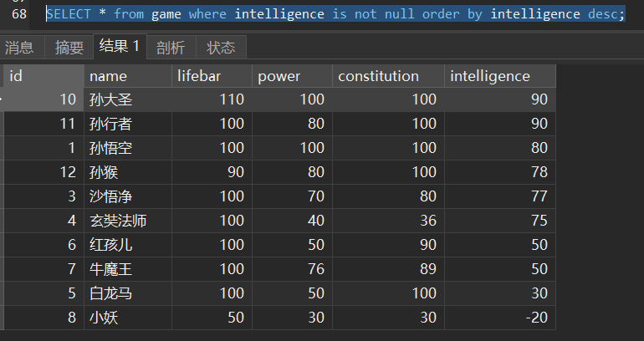Click the id column header
644x341 pixels.
44,76
